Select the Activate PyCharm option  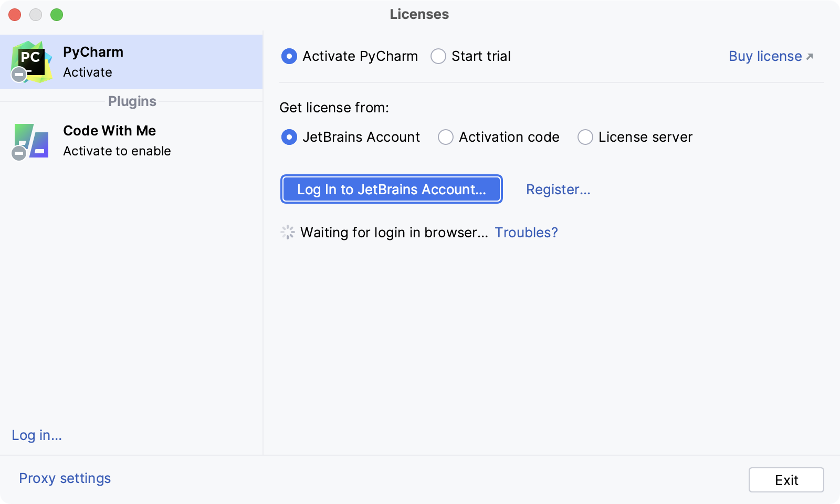(x=289, y=56)
